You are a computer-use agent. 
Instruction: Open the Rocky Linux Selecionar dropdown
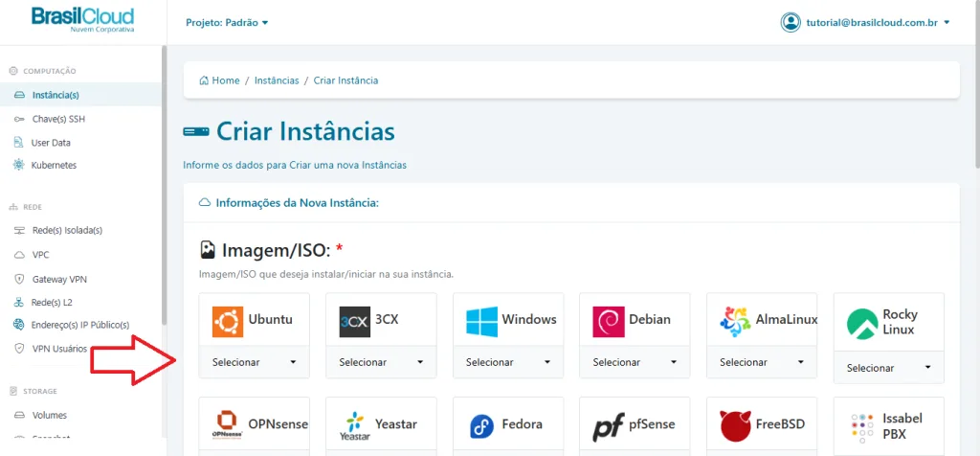pos(889,368)
